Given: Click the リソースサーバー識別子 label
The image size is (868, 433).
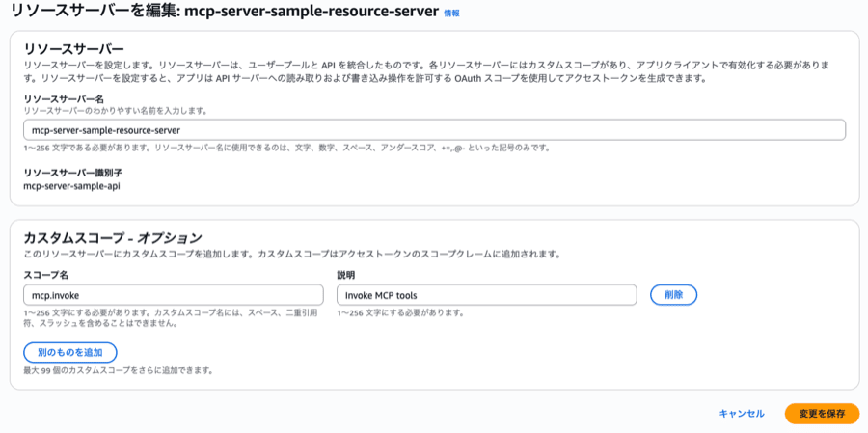Looking at the screenshot, I should point(72,172).
